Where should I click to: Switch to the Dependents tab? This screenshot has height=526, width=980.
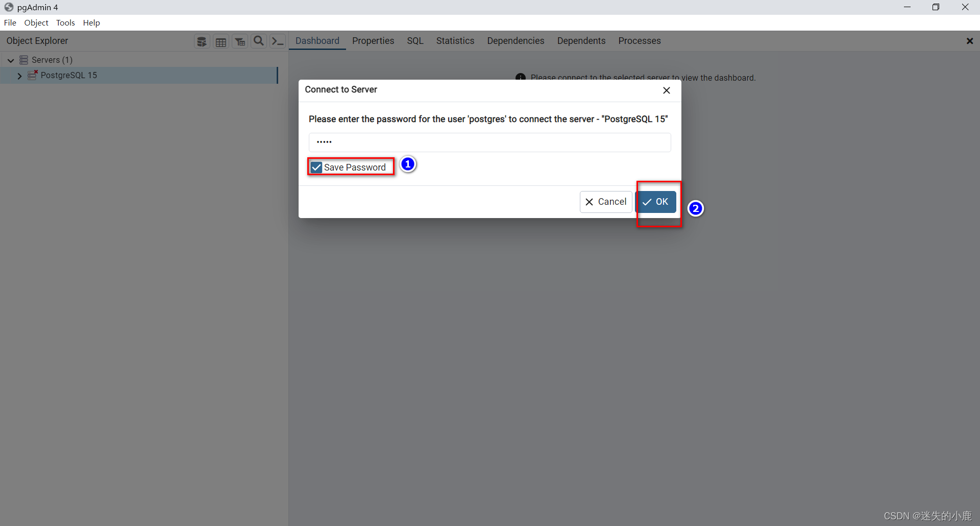(581, 41)
